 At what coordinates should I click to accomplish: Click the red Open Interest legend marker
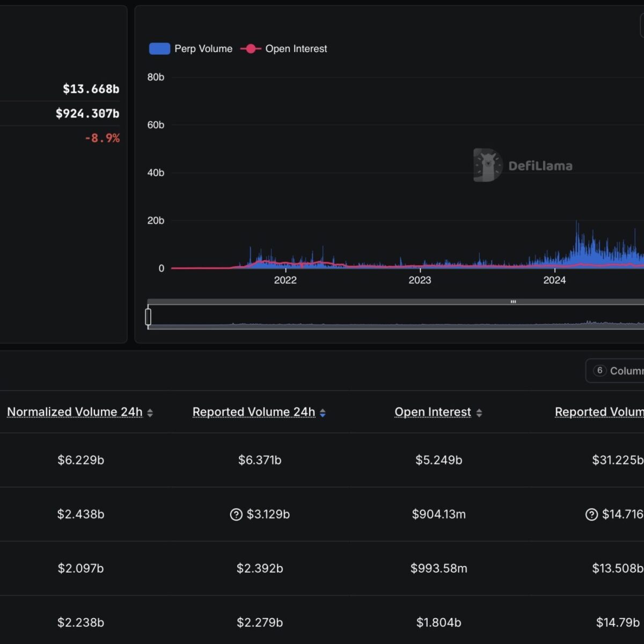(250, 49)
